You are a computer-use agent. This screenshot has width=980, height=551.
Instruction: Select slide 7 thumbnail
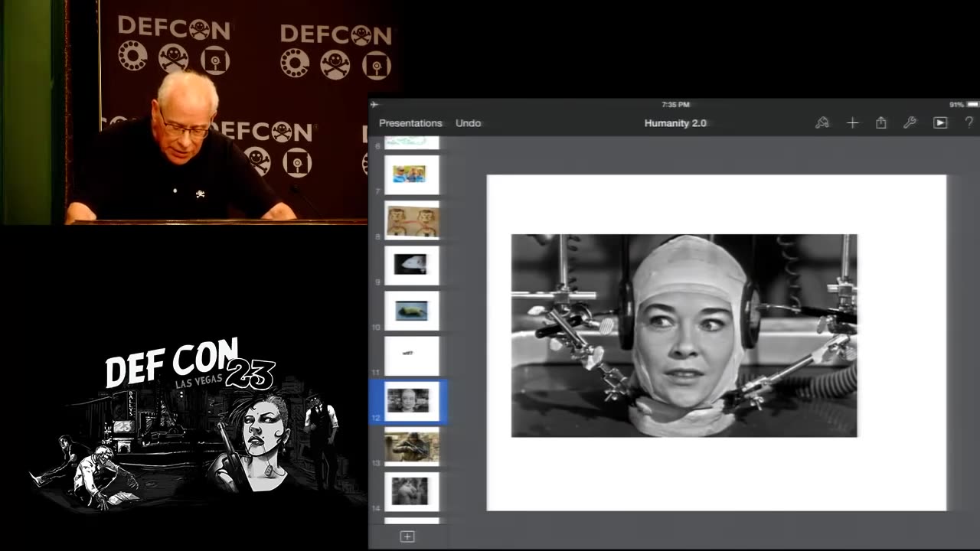pyautogui.click(x=411, y=174)
